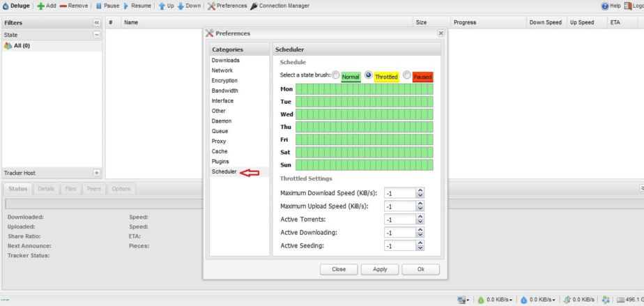Click the Maximum Download Speed input field
The width and height of the screenshot is (644, 306).
[399, 193]
